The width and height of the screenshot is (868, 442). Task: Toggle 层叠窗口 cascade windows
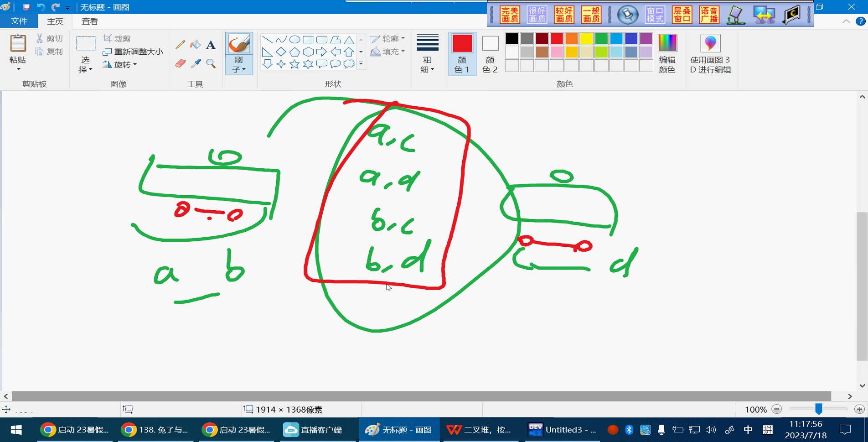(x=682, y=15)
